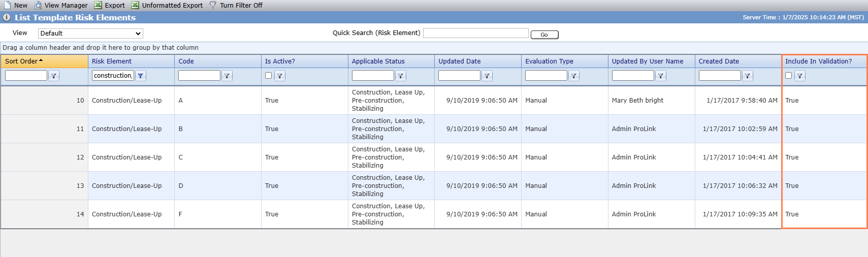Open filter menu for Sort Order column
The height and width of the screenshot is (257, 868).
pyautogui.click(x=54, y=76)
